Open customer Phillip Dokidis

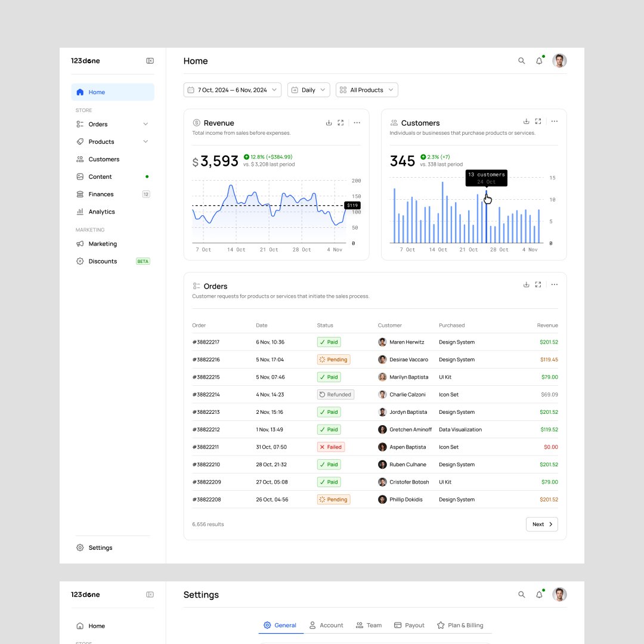[x=406, y=500]
